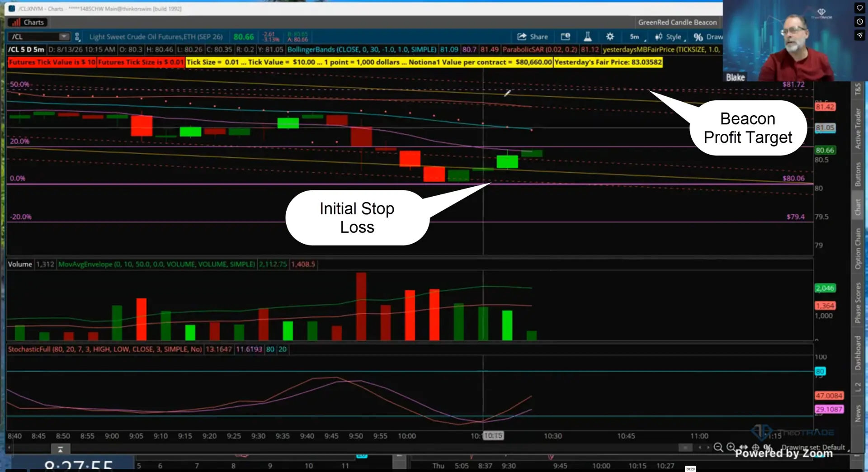The image size is (868, 472).
Task: Open the T&S sidebar tab
Action: click(x=858, y=89)
